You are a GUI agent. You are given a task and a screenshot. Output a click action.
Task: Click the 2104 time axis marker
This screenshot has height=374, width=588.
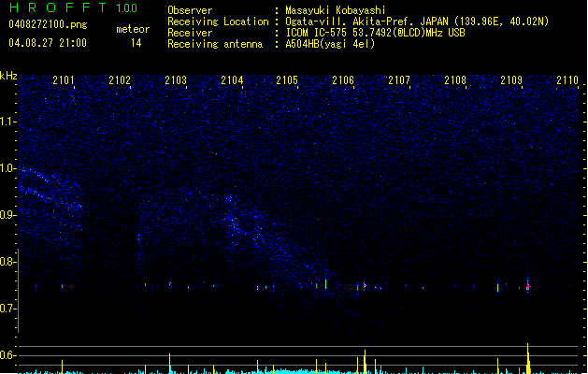[x=232, y=80]
